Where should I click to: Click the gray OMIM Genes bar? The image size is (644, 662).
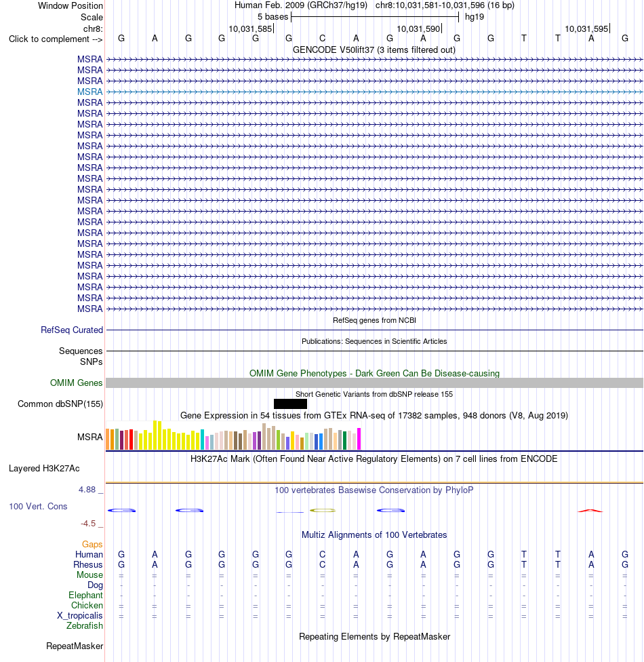click(x=374, y=383)
